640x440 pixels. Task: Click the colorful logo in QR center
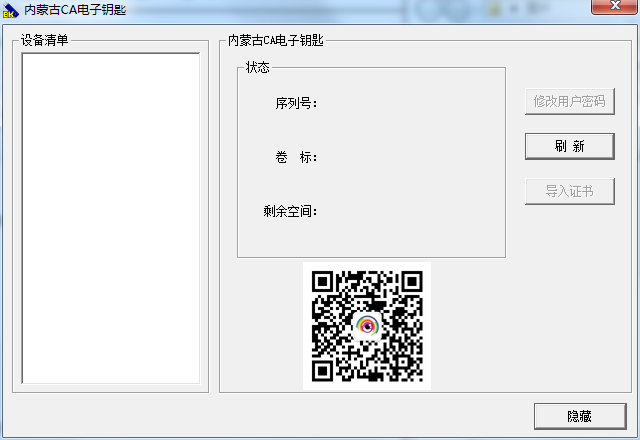tap(367, 326)
